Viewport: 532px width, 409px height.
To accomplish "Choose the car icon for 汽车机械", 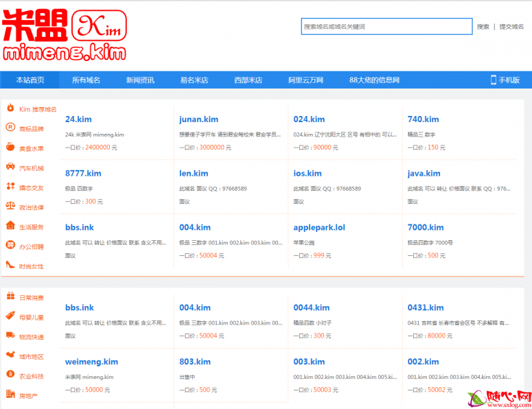I will [10, 167].
